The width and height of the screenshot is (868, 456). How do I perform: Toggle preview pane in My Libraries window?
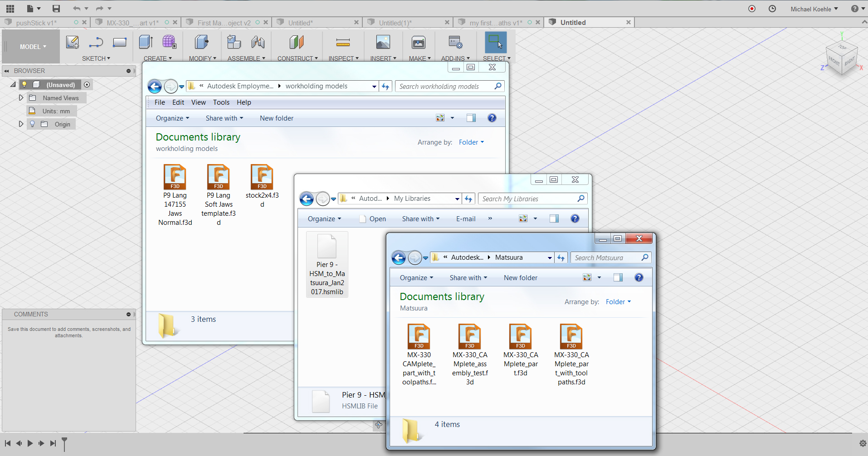pos(554,218)
